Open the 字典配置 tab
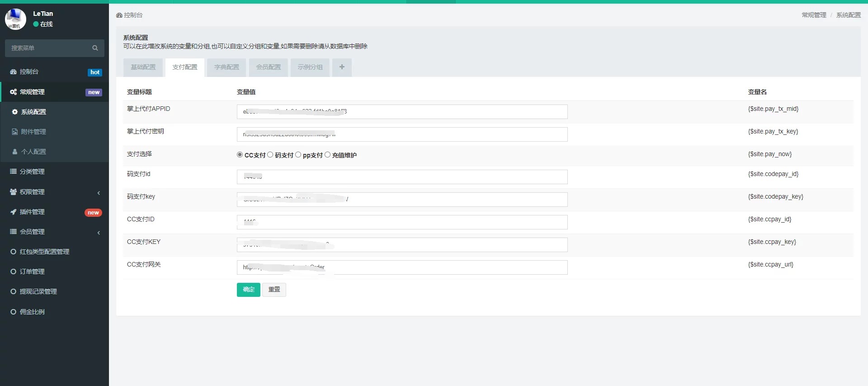This screenshot has width=868, height=386. [226, 67]
